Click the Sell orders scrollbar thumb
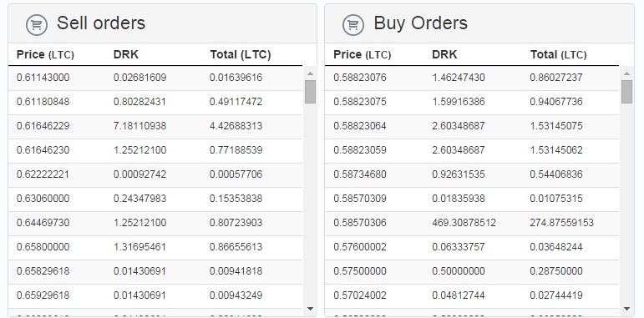 pos(310,92)
